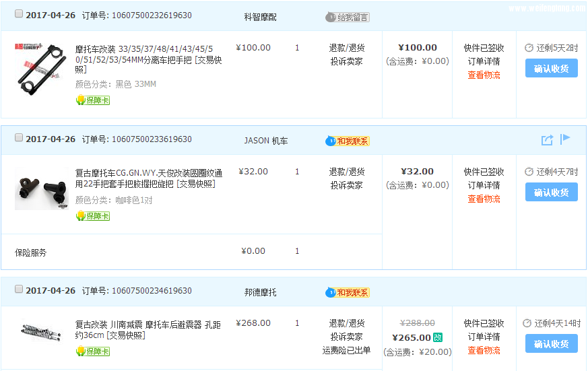Open the clip-on handlebar product thumbnail
Image resolution: width=588 pixels, height=371 pixels.
coord(40,69)
